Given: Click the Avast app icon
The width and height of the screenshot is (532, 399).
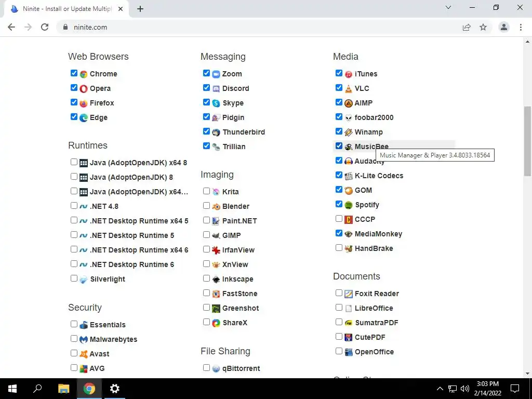Looking at the screenshot, I should (x=84, y=354).
